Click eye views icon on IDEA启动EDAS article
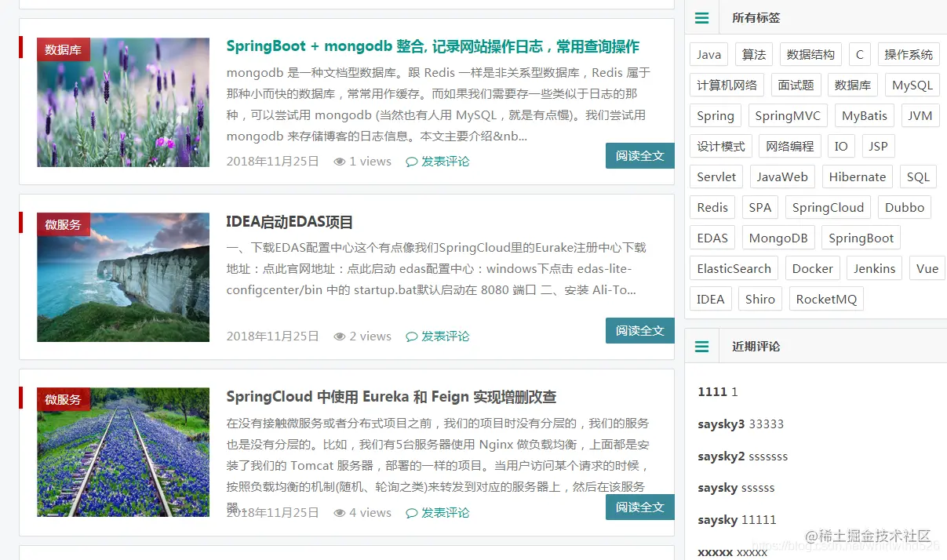Image resolution: width=947 pixels, height=560 pixels. (340, 336)
